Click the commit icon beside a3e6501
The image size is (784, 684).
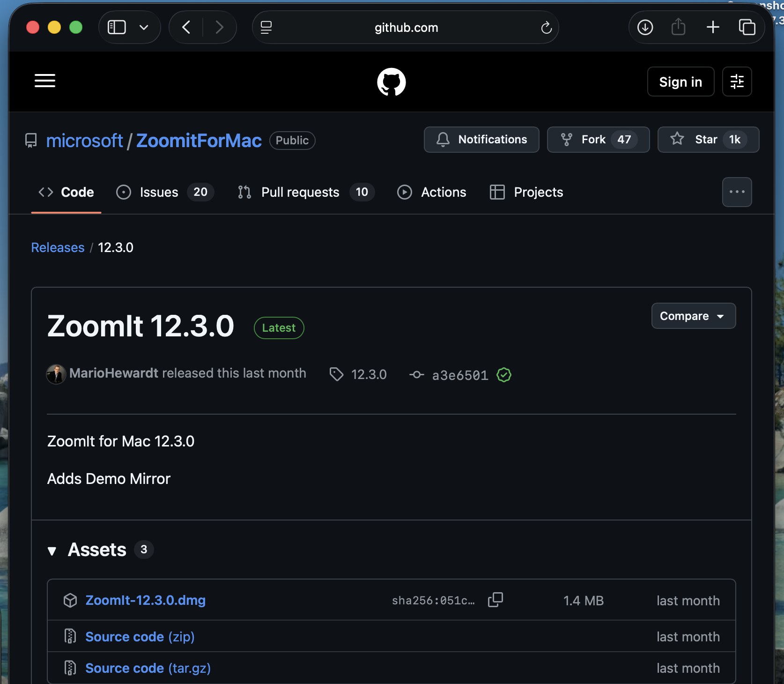click(417, 375)
